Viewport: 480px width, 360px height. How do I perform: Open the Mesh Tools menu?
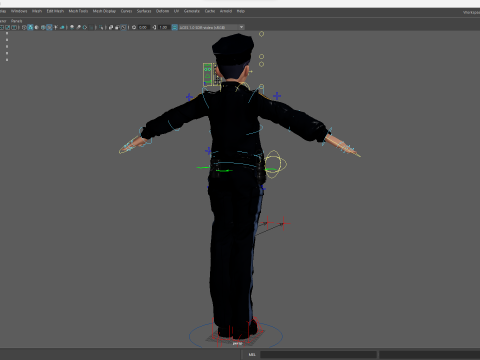[x=78, y=11]
